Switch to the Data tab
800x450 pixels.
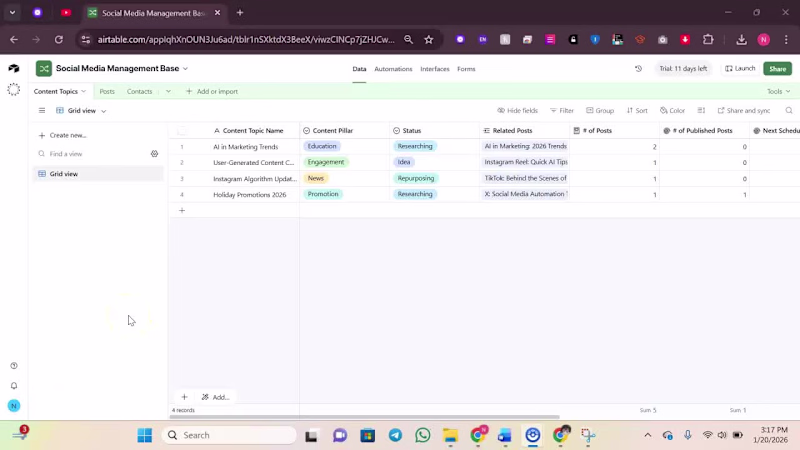[x=359, y=69]
